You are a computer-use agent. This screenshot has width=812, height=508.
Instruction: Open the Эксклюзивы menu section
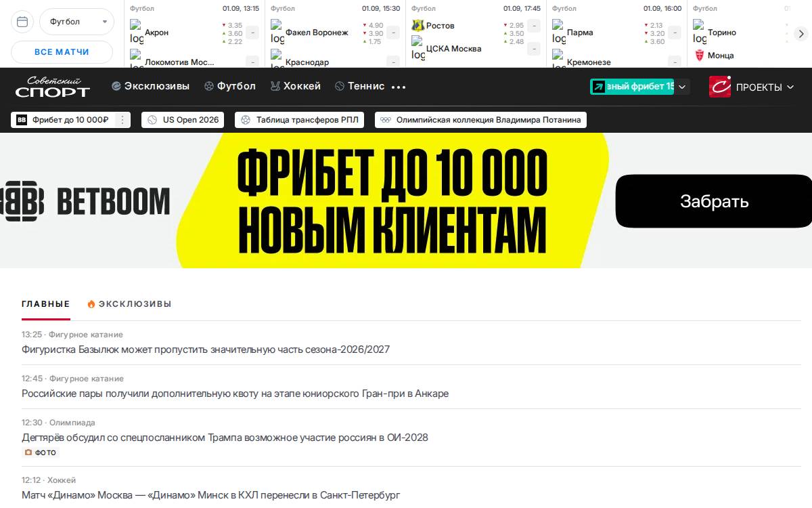click(150, 86)
